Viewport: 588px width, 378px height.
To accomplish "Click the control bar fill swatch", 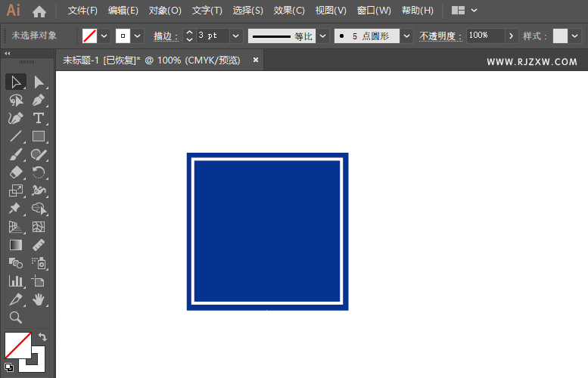I will click(x=89, y=36).
